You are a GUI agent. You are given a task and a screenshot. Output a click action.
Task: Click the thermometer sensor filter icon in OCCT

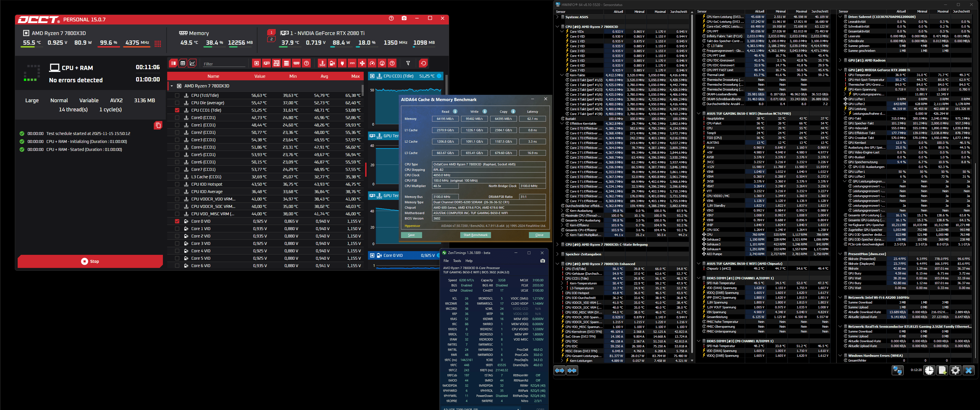(x=322, y=63)
